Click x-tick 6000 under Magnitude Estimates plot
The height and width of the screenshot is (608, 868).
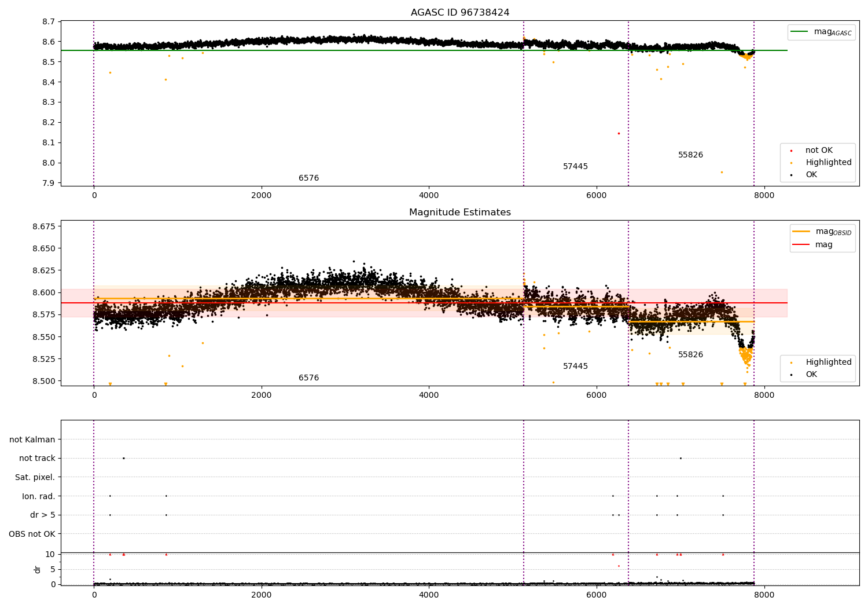click(x=597, y=395)
